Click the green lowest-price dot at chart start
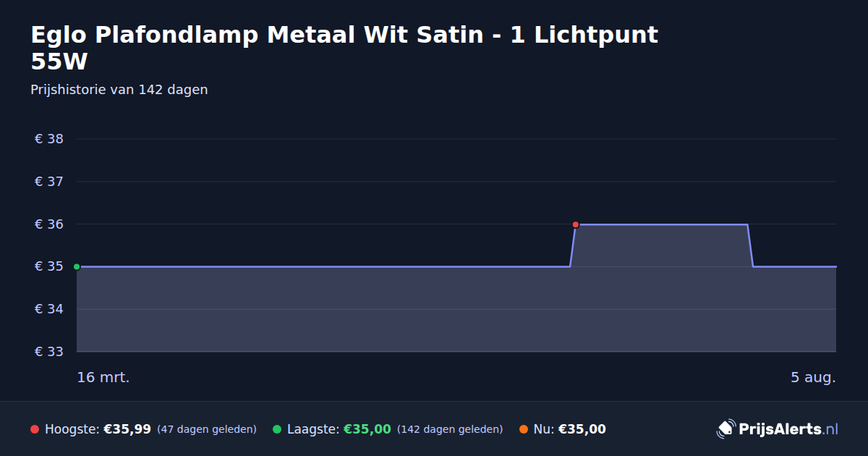868x456 pixels. click(77, 267)
